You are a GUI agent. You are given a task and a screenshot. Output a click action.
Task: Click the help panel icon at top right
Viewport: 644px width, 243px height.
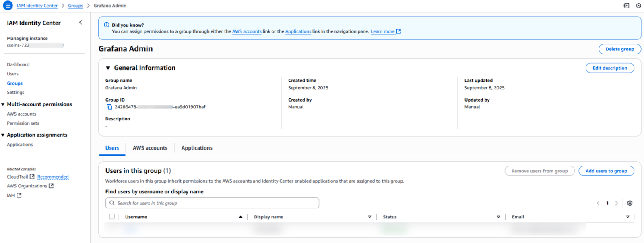tap(627, 6)
